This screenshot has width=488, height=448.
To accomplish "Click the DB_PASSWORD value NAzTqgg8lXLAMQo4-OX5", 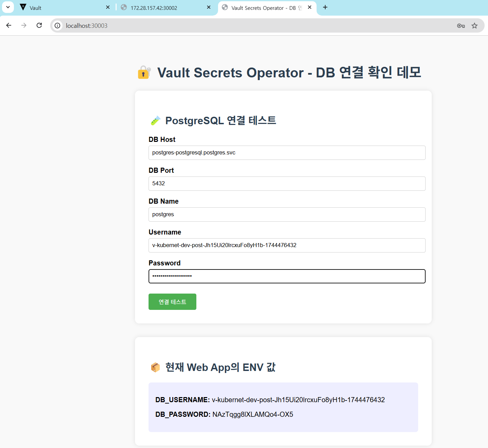I will (x=253, y=414).
